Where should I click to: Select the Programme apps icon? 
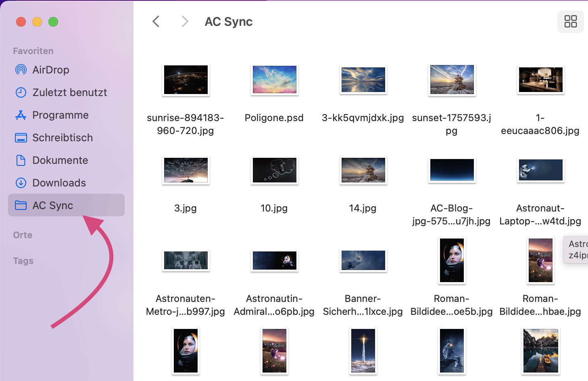pyautogui.click(x=21, y=115)
